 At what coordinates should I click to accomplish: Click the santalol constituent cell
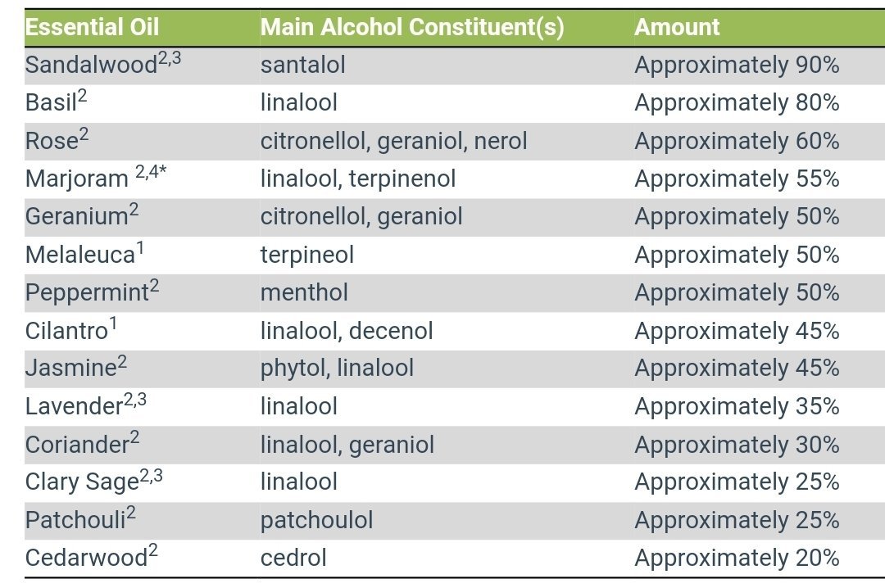[x=302, y=65]
